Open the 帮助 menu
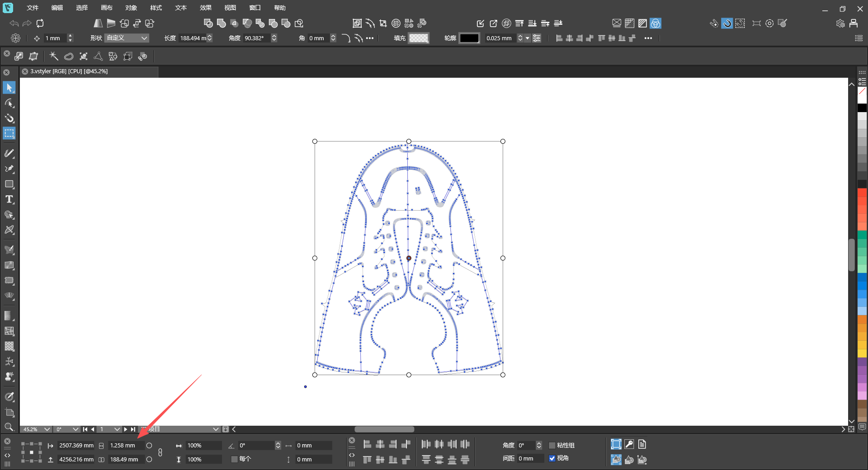The height and width of the screenshot is (470, 868). pyautogui.click(x=280, y=8)
